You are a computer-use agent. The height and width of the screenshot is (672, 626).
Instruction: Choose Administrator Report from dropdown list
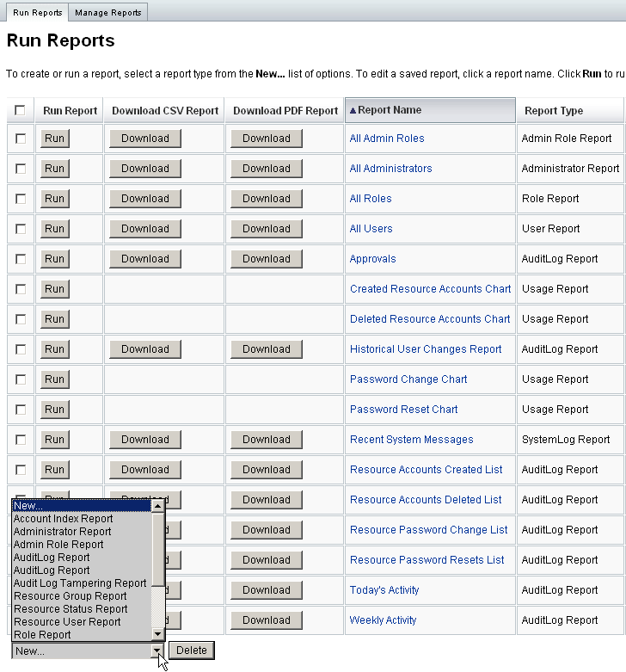(82, 532)
